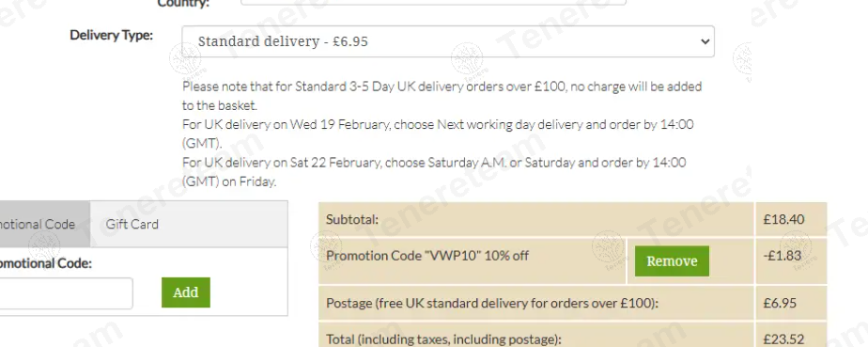Click the Delivery Type dropdown chevron arrow
Viewport: 868px width, 347px height.
[705, 41]
